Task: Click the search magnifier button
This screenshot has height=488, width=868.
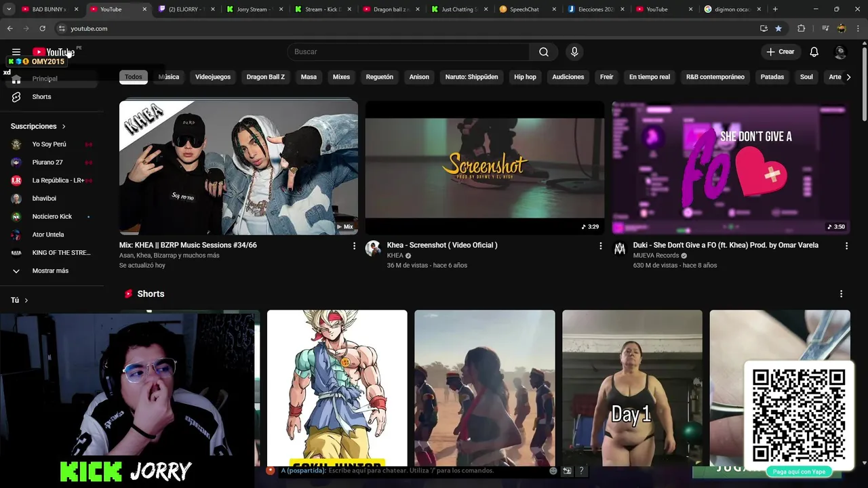Action: click(x=544, y=52)
